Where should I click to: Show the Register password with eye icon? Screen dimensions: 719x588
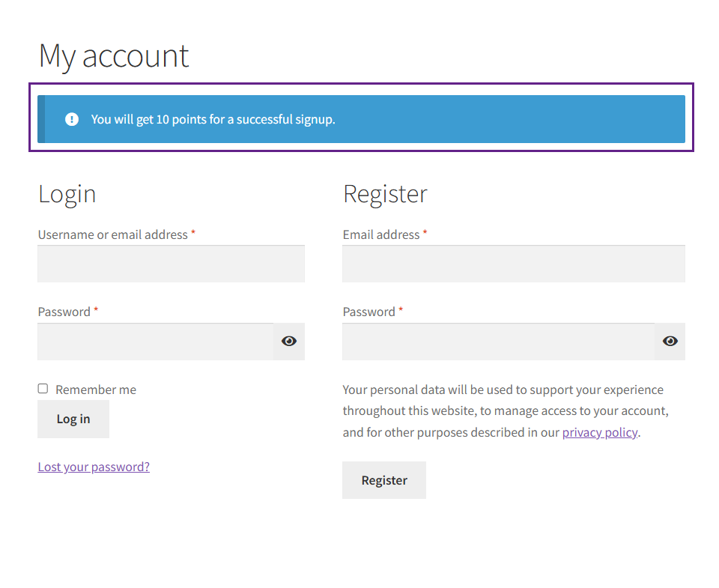(670, 342)
